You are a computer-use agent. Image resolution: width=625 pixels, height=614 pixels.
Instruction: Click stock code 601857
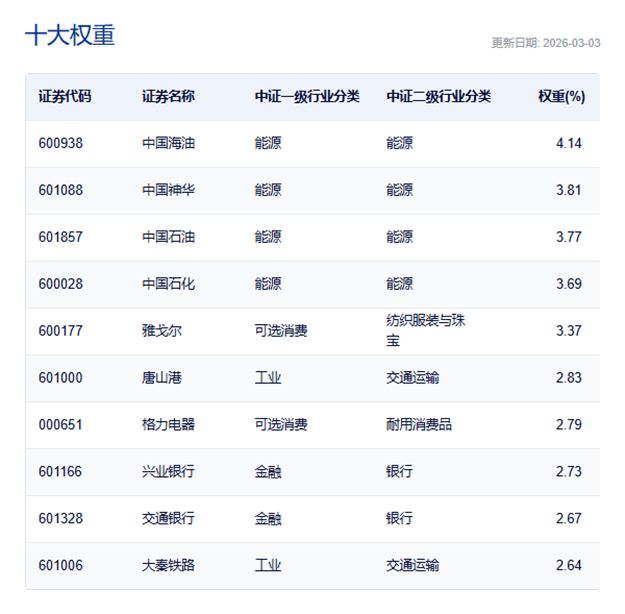coord(61,237)
